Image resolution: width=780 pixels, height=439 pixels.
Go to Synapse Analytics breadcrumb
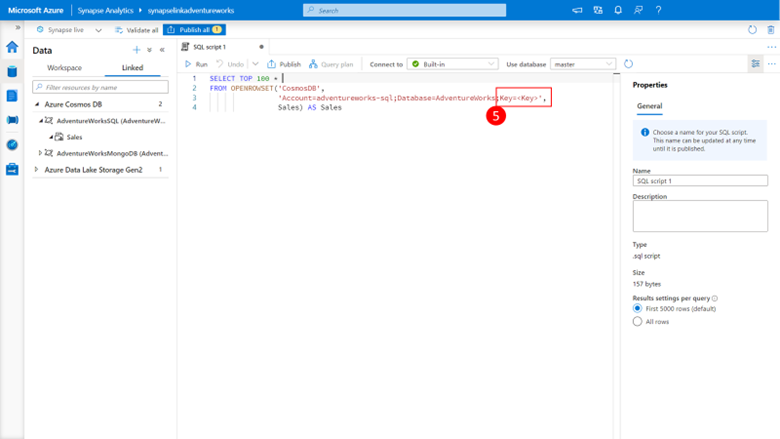pyautogui.click(x=105, y=10)
